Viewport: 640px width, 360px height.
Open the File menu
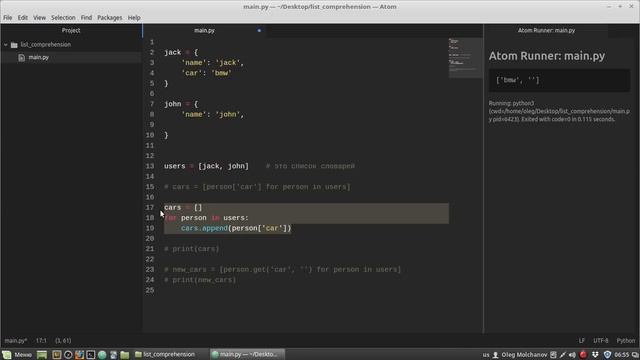coord(8,18)
